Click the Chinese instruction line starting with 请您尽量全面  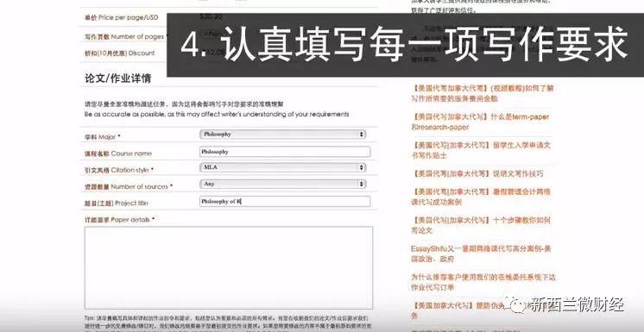[184, 104]
